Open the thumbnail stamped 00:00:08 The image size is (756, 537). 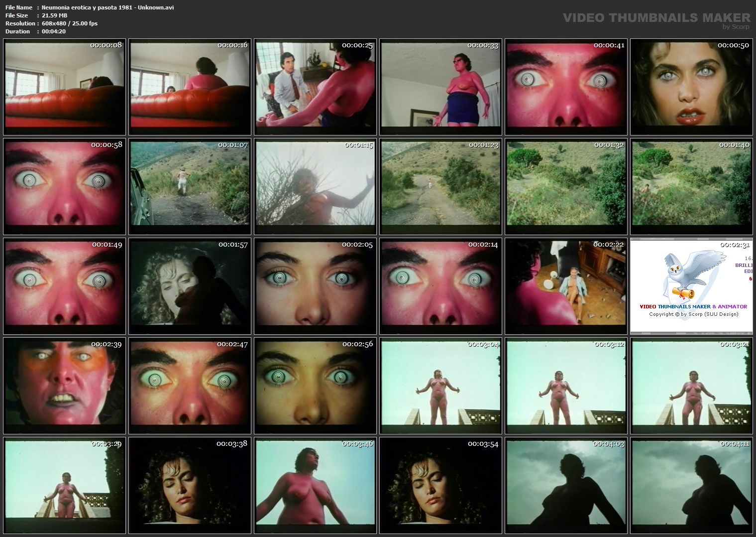tap(65, 87)
